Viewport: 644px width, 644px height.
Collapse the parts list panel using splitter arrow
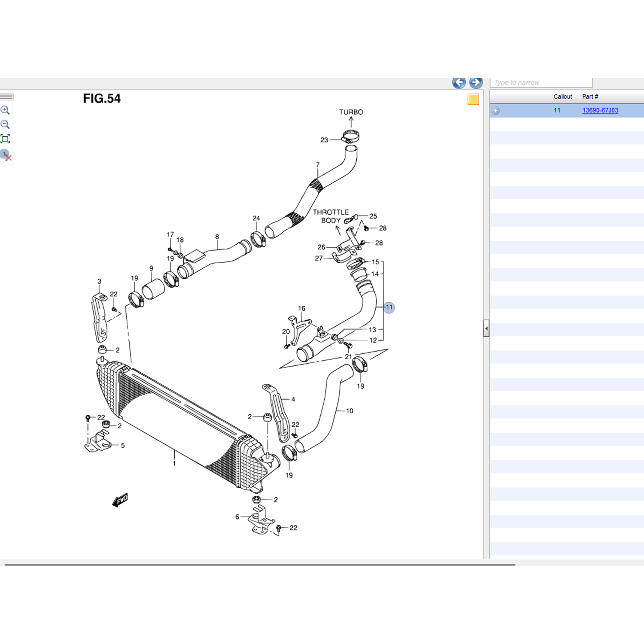(x=486, y=329)
